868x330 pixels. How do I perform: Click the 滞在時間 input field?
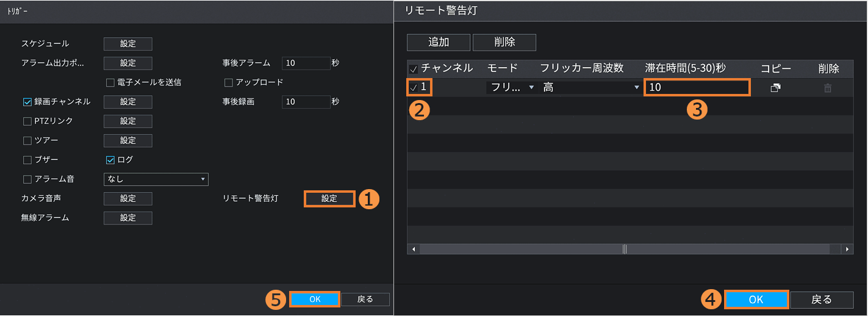click(696, 87)
